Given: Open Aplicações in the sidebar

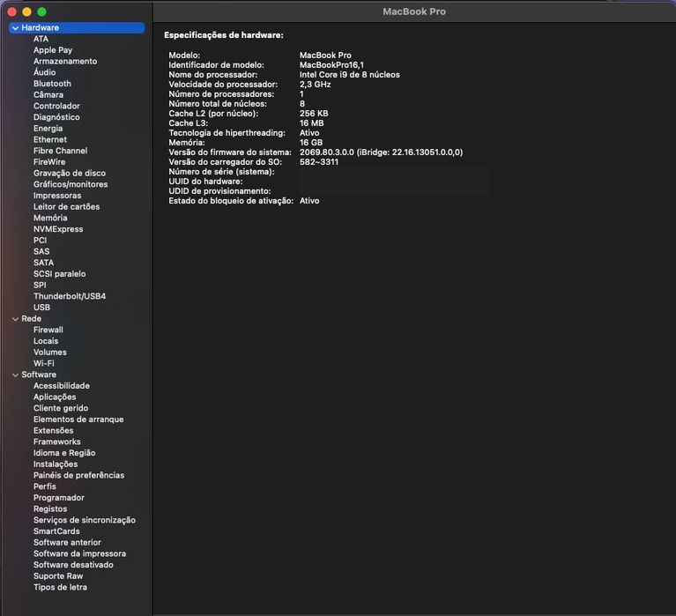Looking at the screenshot, I should tap(55, 397).
